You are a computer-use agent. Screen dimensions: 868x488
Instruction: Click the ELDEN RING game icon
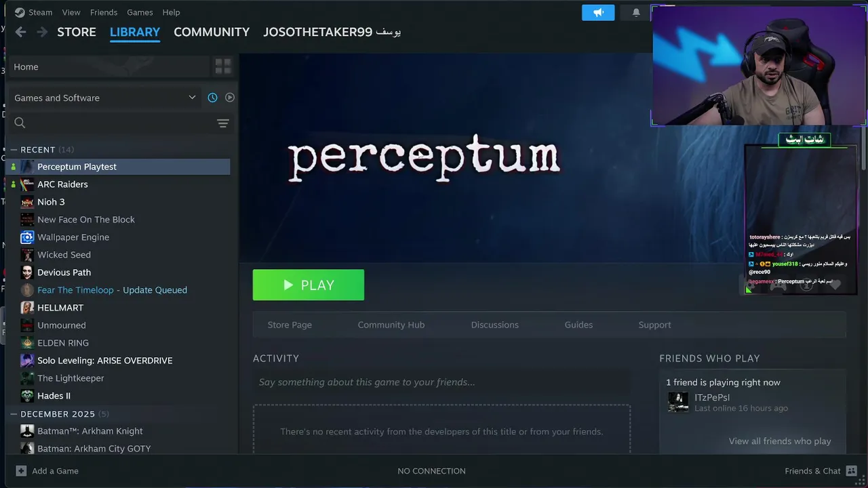(x=27, y=343)
